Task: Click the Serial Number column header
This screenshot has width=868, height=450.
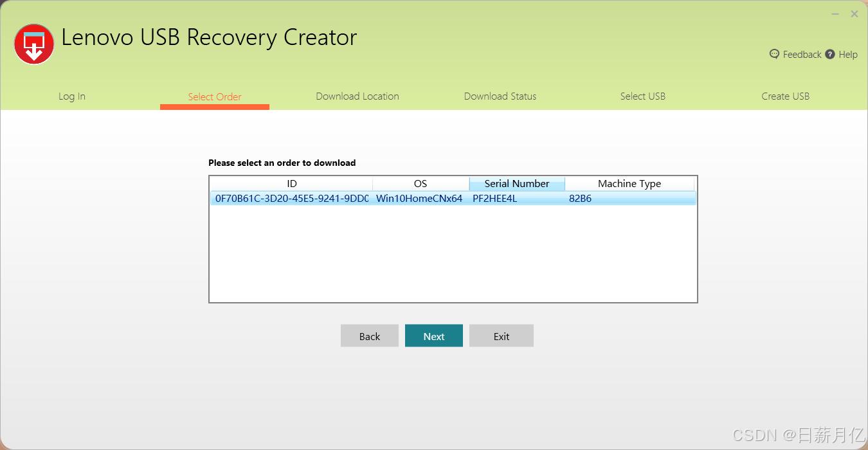Action: coord(517,184)
